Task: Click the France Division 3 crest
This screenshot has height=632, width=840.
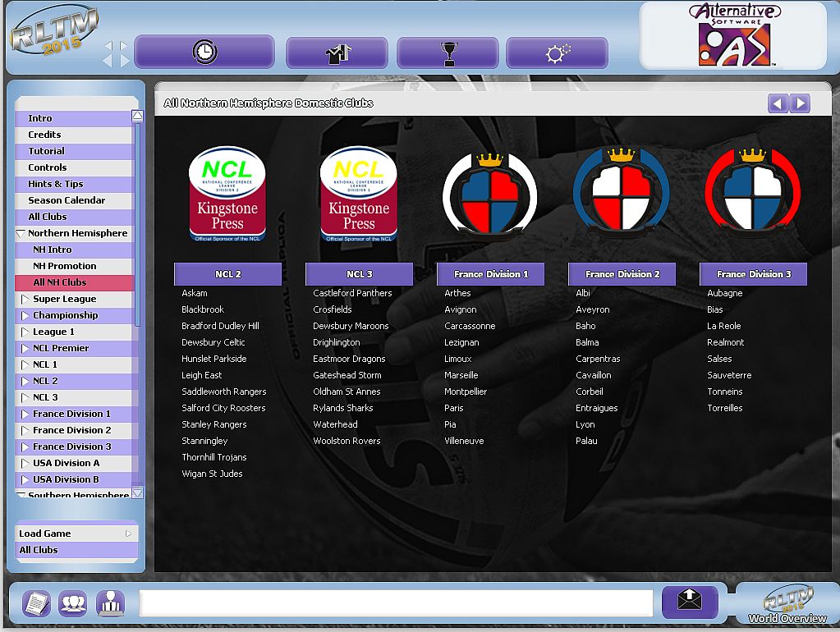Action: coord(753,192)
